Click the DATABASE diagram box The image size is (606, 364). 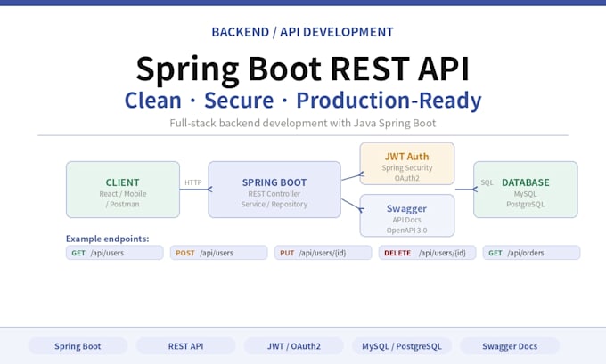526,190
